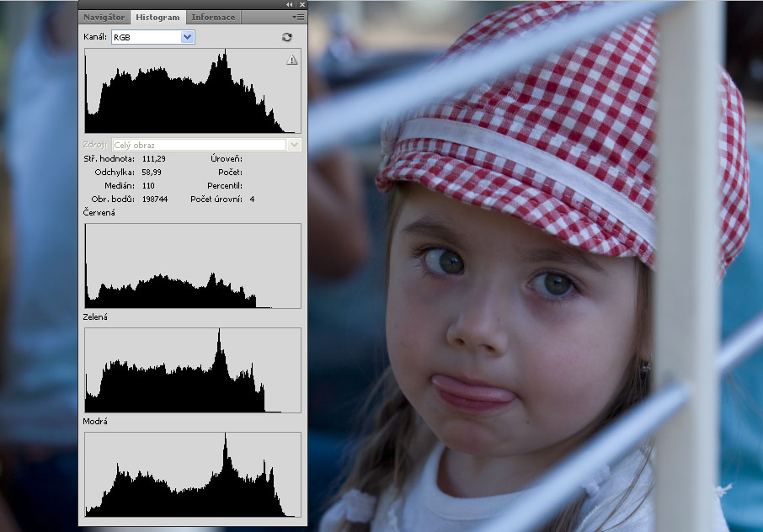This screenshot has width=763, height=532.
Task: Open the Zdroj 'Celý obraz' dropdown
Action: click(x=294, y=145)
